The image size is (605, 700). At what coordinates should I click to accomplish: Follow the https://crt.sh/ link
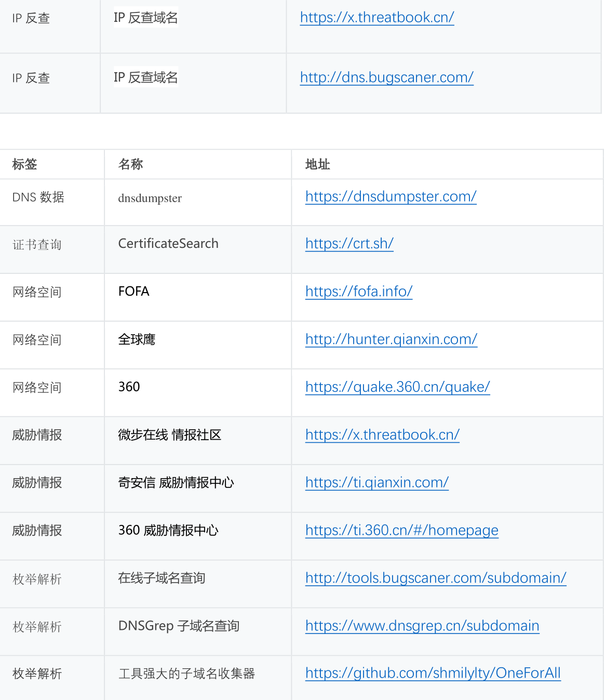pyautogui.click(x=349, y=244)
